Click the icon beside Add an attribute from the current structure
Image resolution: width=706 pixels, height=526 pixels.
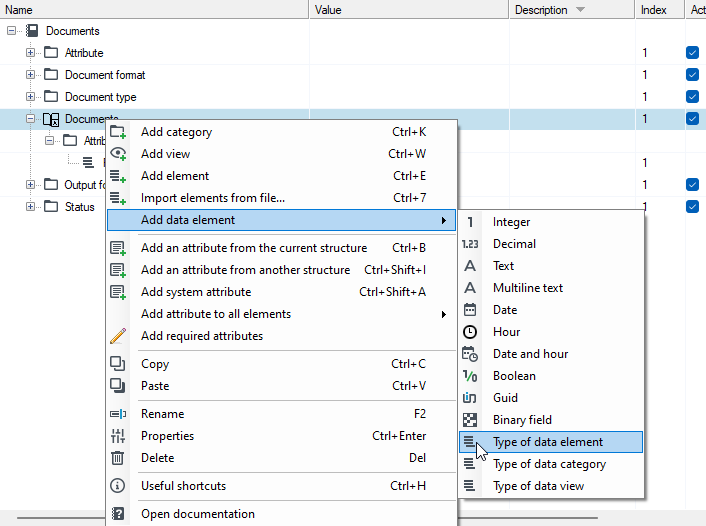click(x=118, y=248)
